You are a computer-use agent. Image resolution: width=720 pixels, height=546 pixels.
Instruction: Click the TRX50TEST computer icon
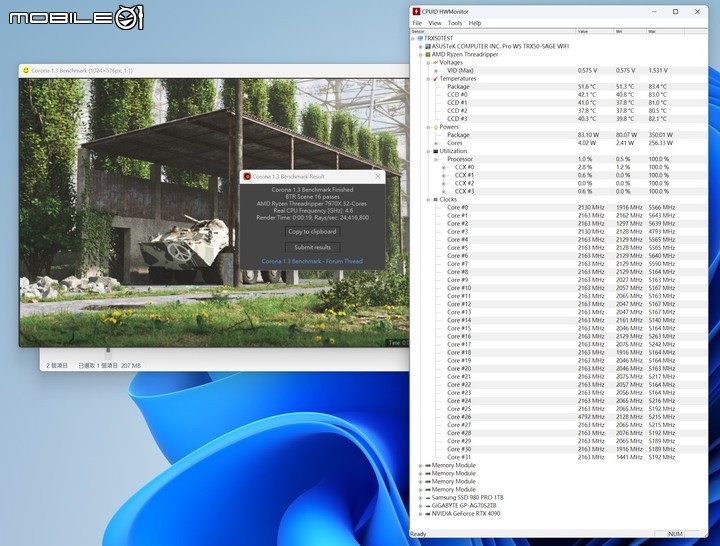[420, 39]
